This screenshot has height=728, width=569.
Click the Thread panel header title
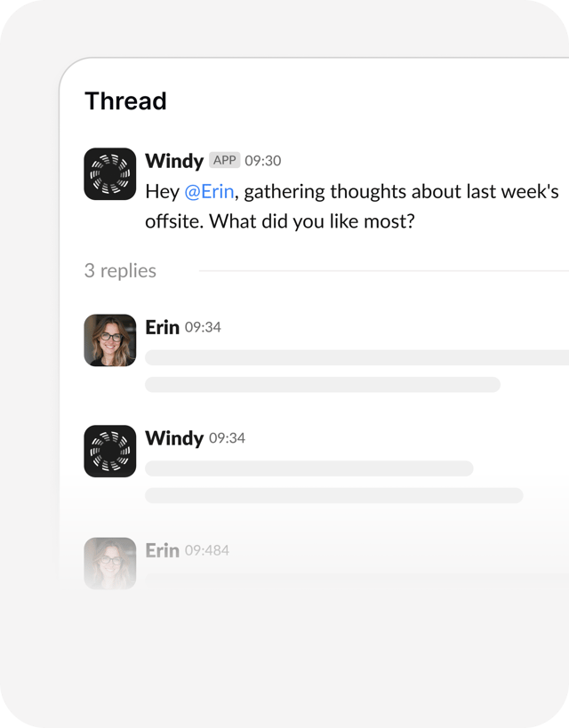(x=125, y=101)
